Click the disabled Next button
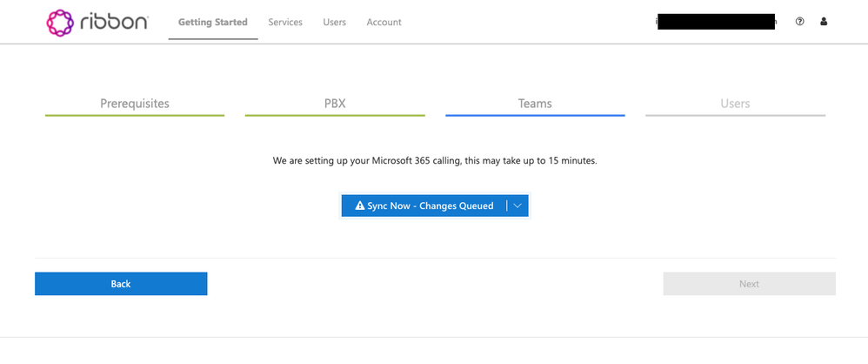868x364 pixels. point(749,284)
